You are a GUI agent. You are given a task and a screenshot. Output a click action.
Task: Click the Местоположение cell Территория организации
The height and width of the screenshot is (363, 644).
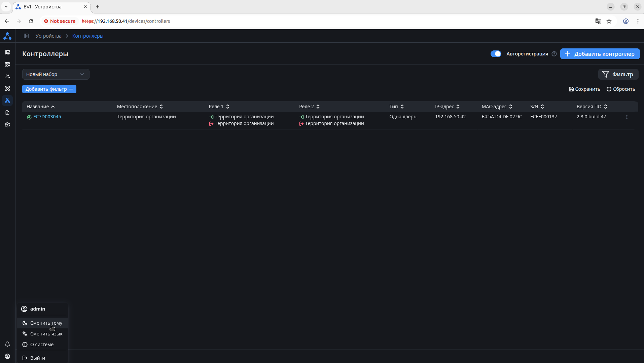click(146, 117)
